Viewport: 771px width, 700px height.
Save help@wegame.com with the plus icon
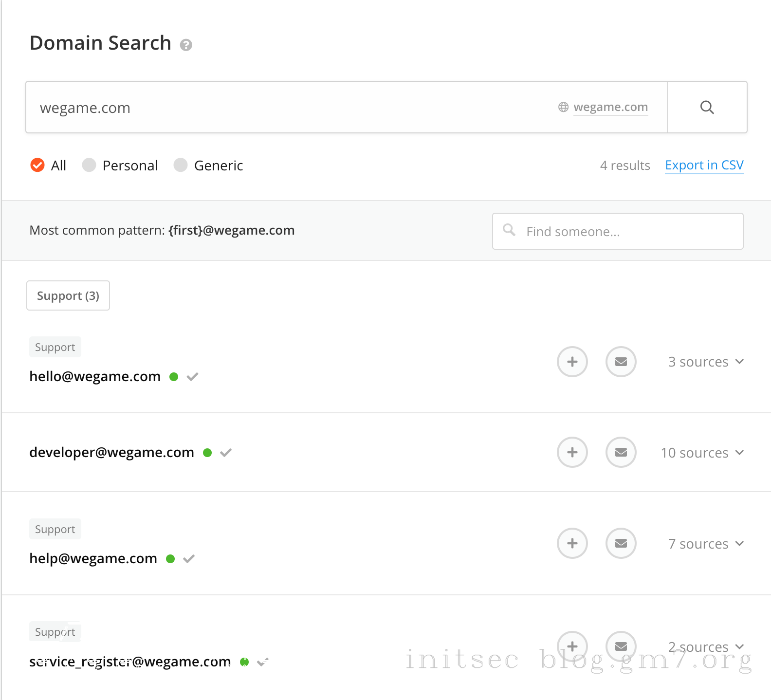click(572, 543)
